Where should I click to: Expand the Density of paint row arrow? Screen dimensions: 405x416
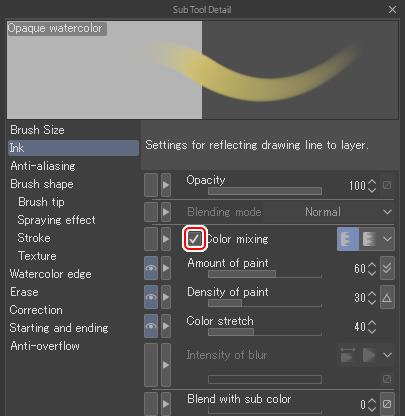(x=166, y=297)
